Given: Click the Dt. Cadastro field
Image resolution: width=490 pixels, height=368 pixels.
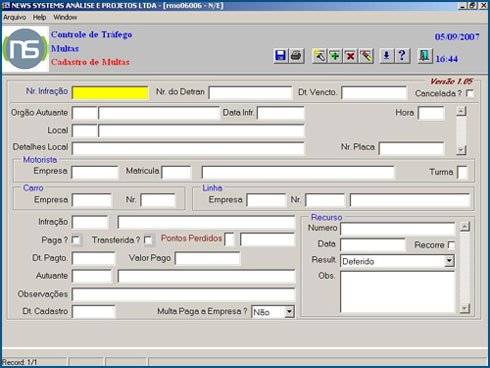Looking at the screenshot, I should [93, 312].
